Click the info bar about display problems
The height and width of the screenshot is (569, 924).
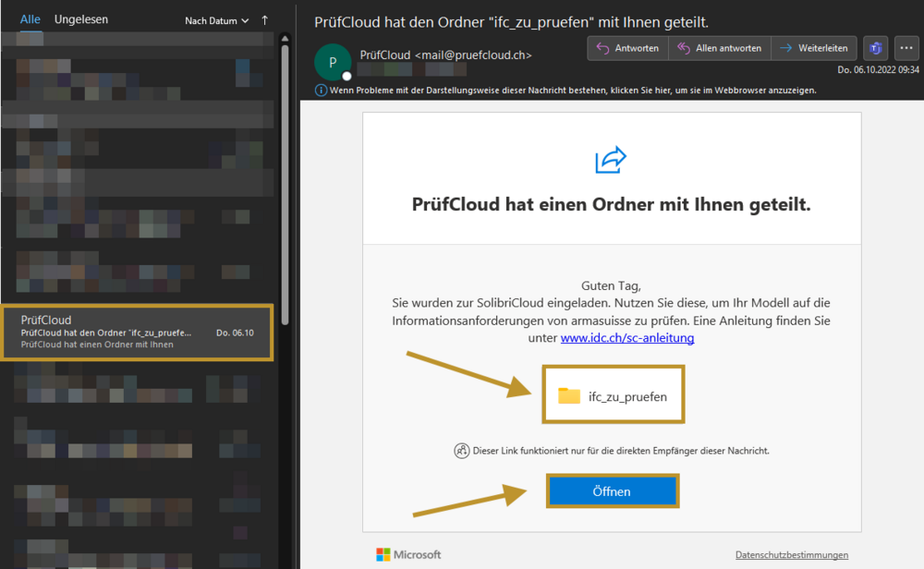(565, 91)
